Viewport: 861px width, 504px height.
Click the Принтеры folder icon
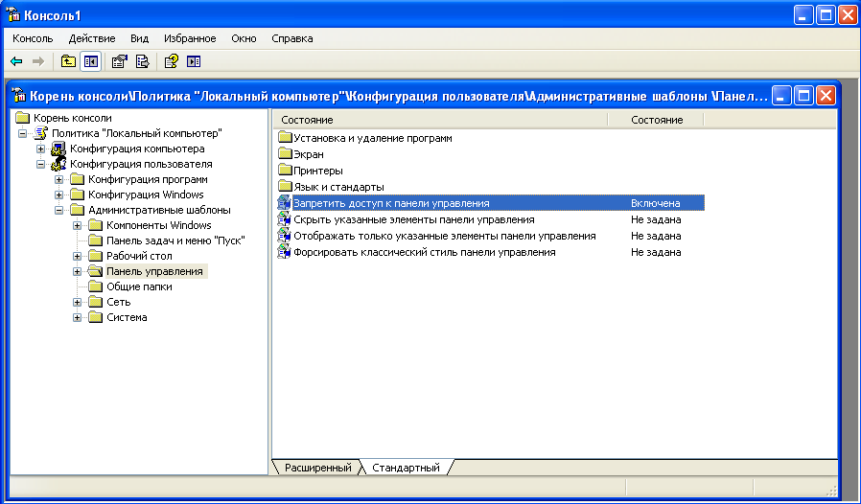pos(285,171)
